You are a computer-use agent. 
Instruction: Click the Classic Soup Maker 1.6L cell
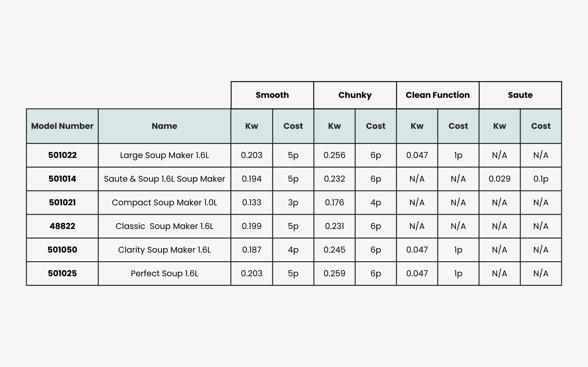[x=164, y=226]
